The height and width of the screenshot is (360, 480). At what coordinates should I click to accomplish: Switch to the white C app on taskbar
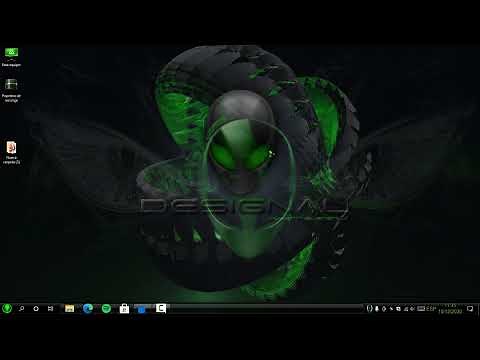[161, 308]
